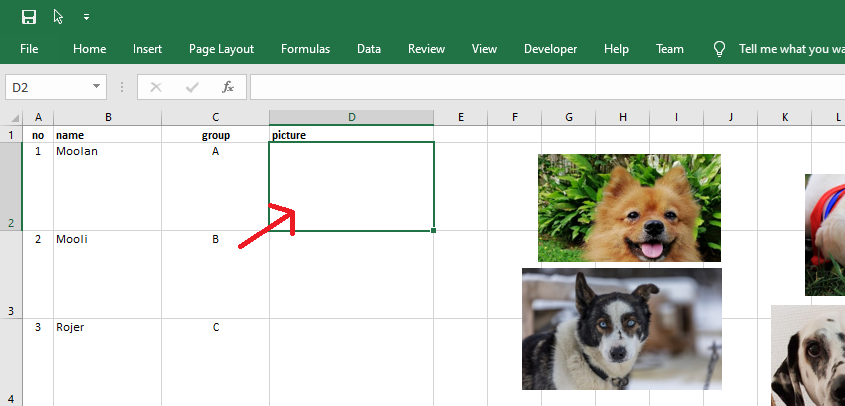The width and height of the screenshot is (845, 406).
Task: Select the black and white husky picture
Action: tap(622, 329)
